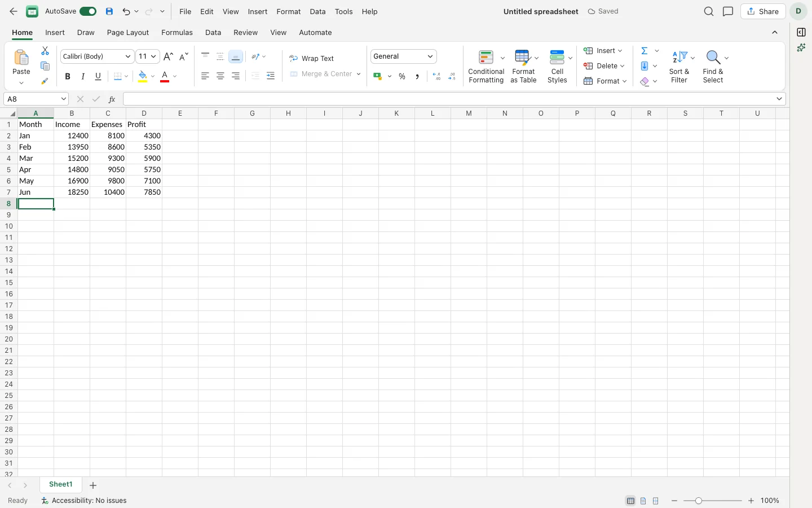The image size is (812, 508).
Task: Select the Sheet1 sheet tab
Action: coord(61,484)
